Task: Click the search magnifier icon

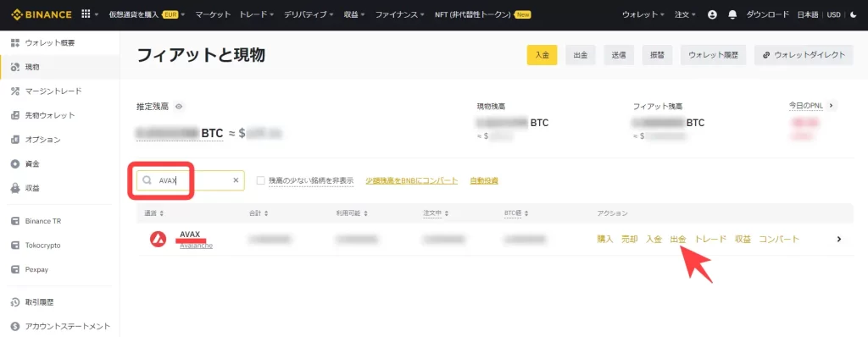Action: pos(147,180)
